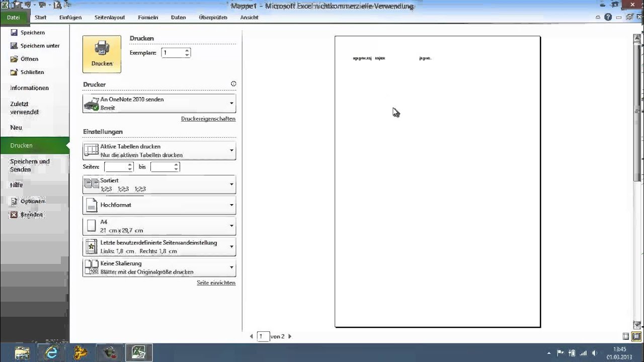Click the large Drucken printer button
The width and height of the screenshot is (644, 362).
(102, 54)
